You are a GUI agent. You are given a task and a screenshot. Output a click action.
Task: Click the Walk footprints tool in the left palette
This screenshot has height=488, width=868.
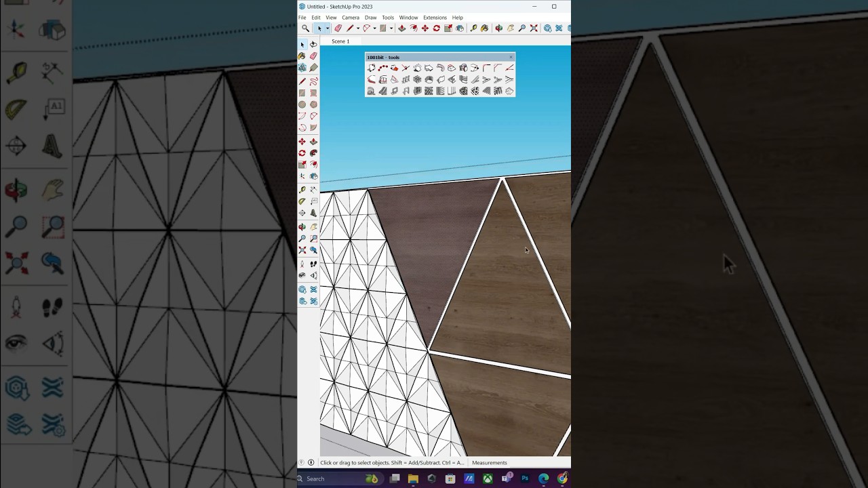pos(313,264)
